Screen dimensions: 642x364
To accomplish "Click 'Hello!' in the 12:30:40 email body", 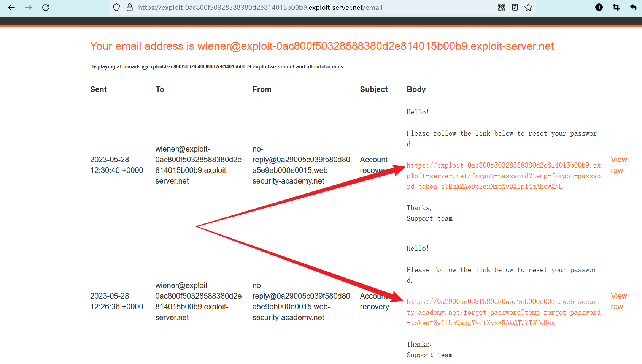I will click(x=418, y=112).
